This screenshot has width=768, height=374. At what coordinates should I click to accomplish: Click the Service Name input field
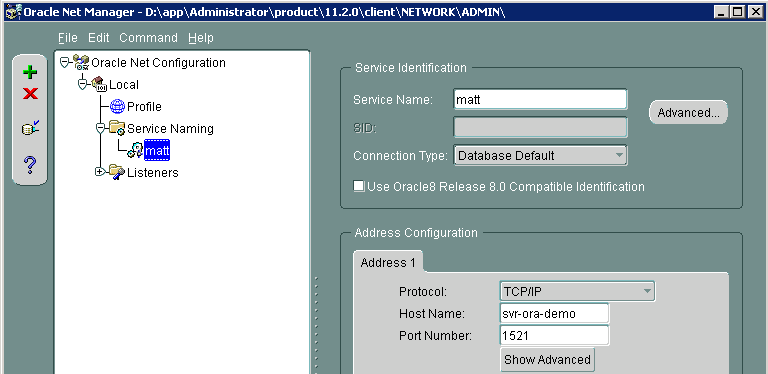pos(541,99)
